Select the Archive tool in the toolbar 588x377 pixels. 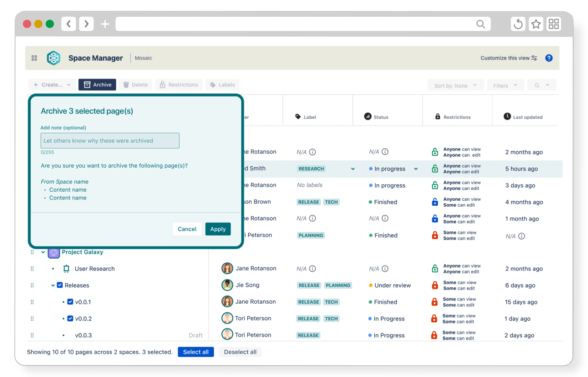(x=97, y=84)
